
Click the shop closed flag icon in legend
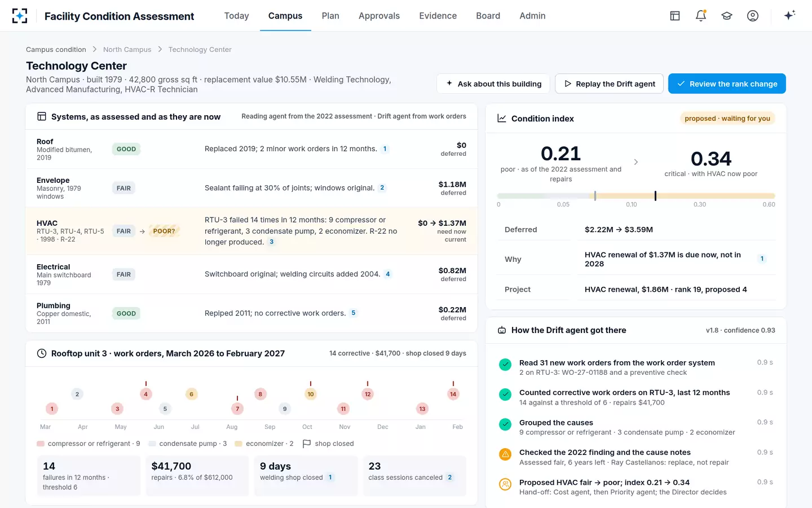click(307, 444)
